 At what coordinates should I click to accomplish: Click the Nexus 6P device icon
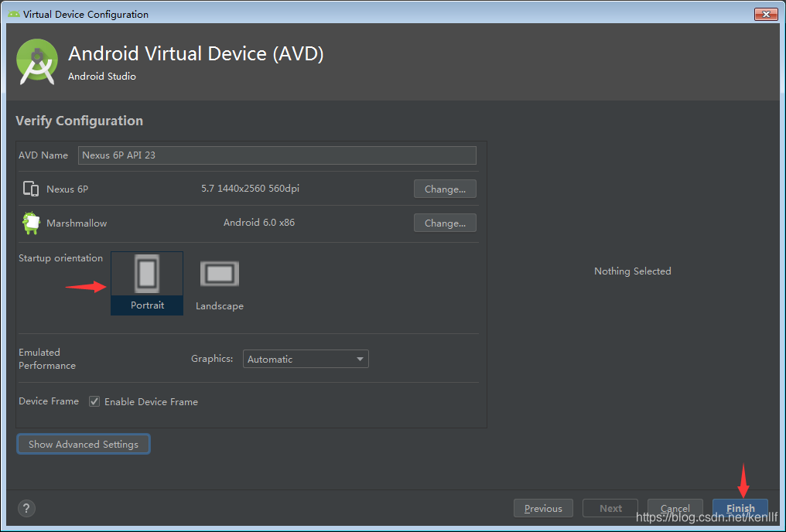[31, 189]
